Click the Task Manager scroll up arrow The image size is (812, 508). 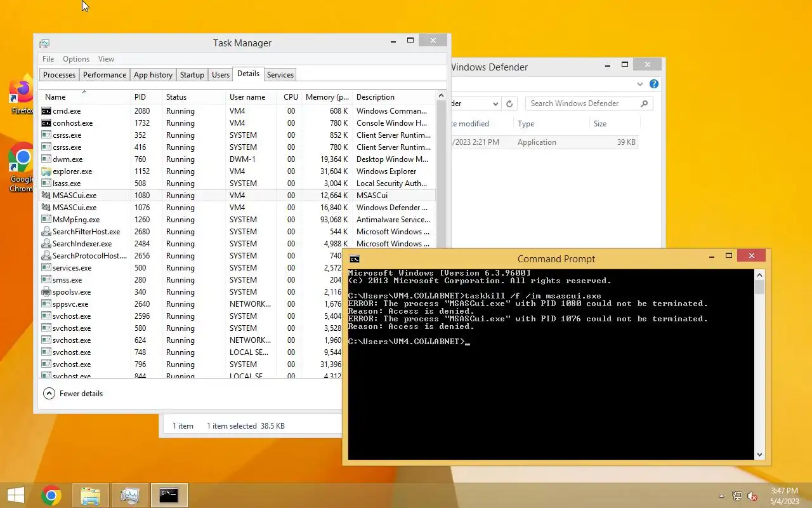point(442,96)
